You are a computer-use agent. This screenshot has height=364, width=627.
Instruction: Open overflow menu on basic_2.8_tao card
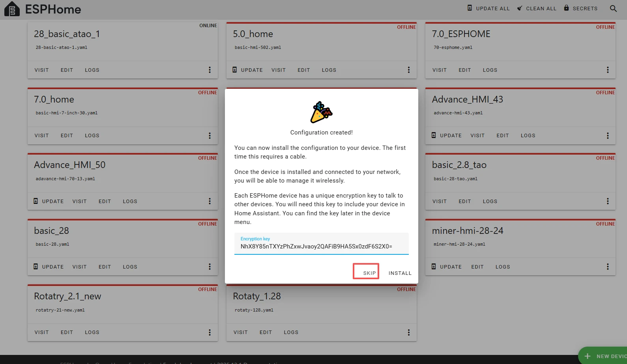pos(607,201)
